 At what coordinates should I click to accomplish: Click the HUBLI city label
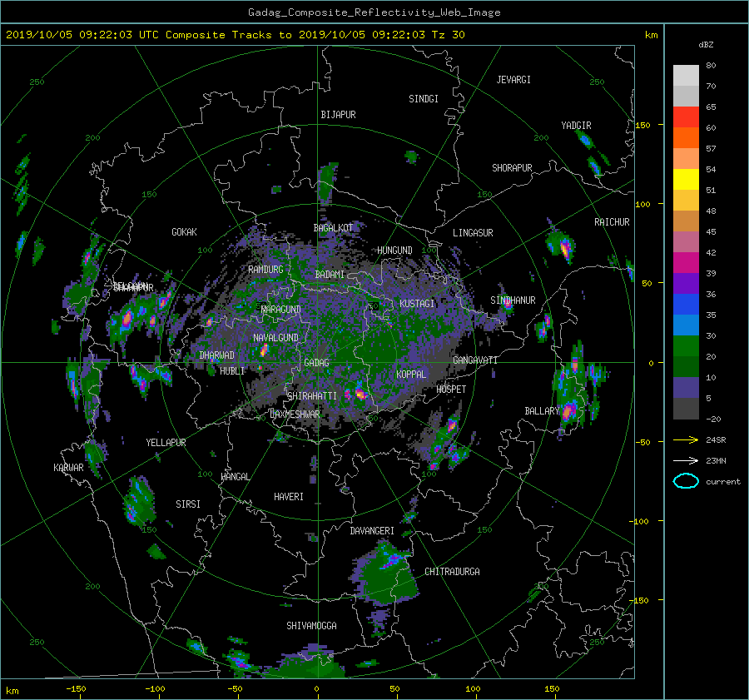tap(232, 370)
